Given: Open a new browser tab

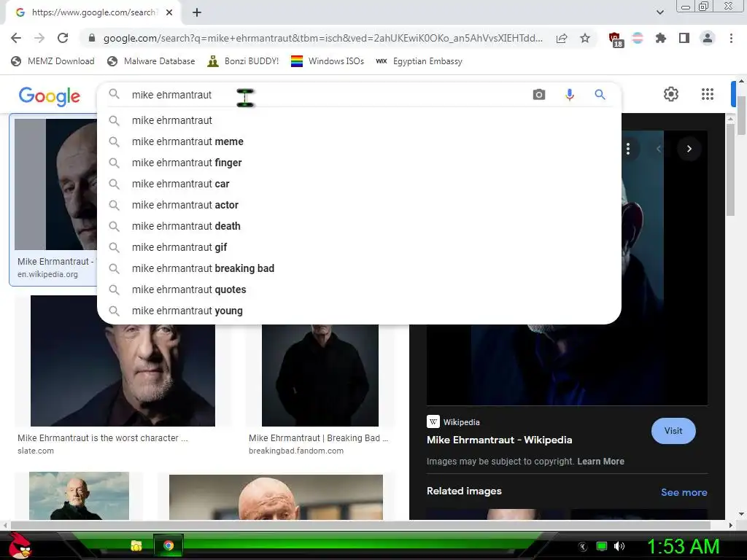Looking at the screenshot, I should pos(197,12).
